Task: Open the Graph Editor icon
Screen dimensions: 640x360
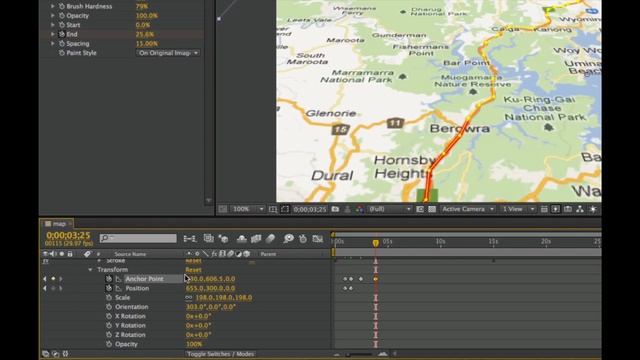Action: click(x=318, y=238)
